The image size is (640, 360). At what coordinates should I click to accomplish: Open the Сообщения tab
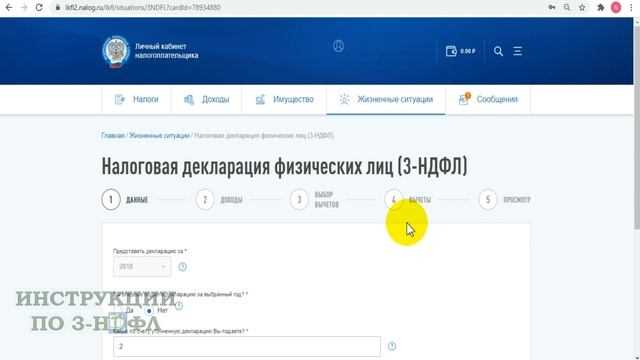pos(488,100)
